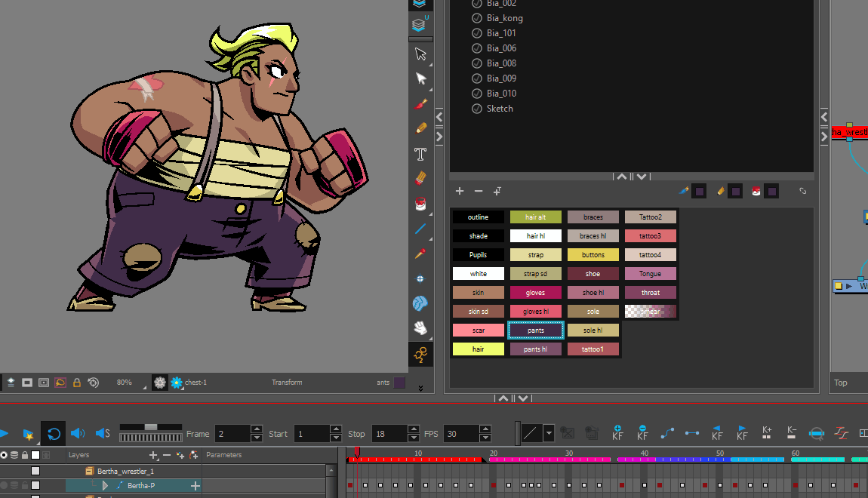The image size is (868, 498).
Task: Enable the Sketch node toggle circle
Action: (476, 108)
